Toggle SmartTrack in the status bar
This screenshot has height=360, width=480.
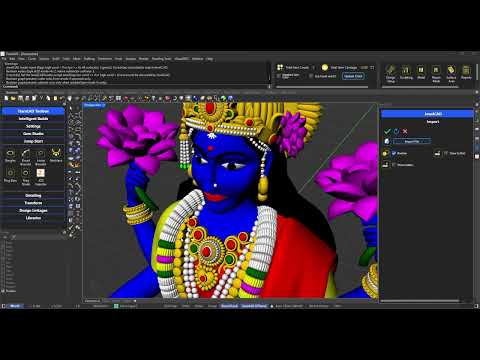pyautogui.click(x=229, y=306)
